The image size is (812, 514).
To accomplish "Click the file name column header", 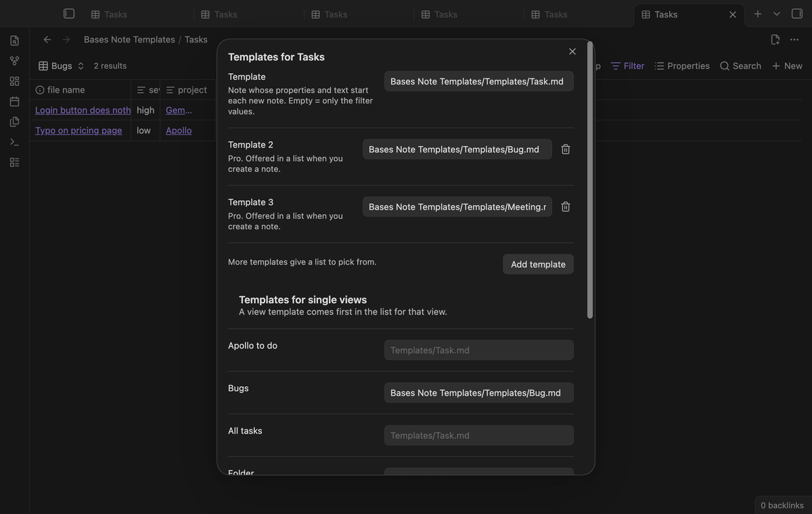I will click(x=81, y=90).
